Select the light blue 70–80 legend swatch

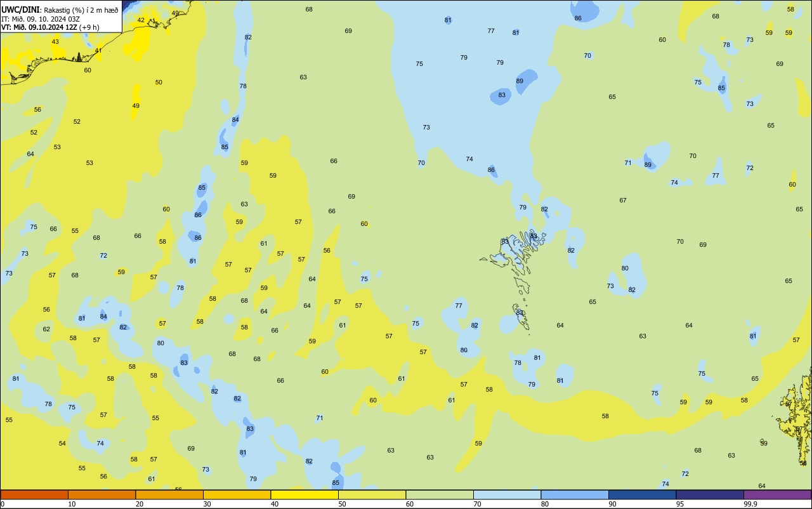(507, 494)
